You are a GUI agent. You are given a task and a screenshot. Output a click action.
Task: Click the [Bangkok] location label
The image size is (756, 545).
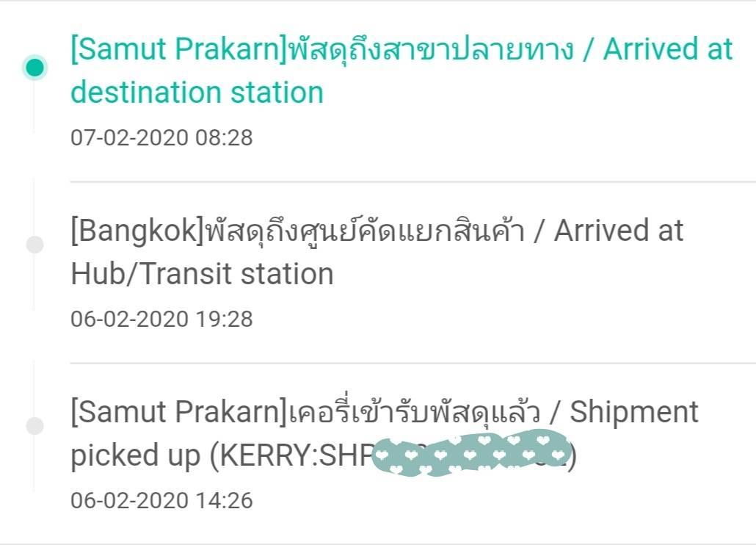pos(138,231)
